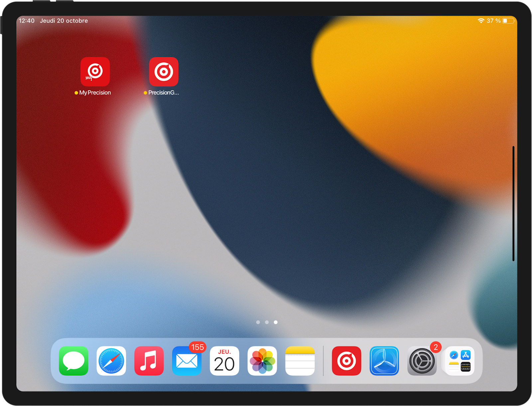Tap the date "Jeudi 20 octobre"
The image size is (532, 406).
click(x=64, y=21)
